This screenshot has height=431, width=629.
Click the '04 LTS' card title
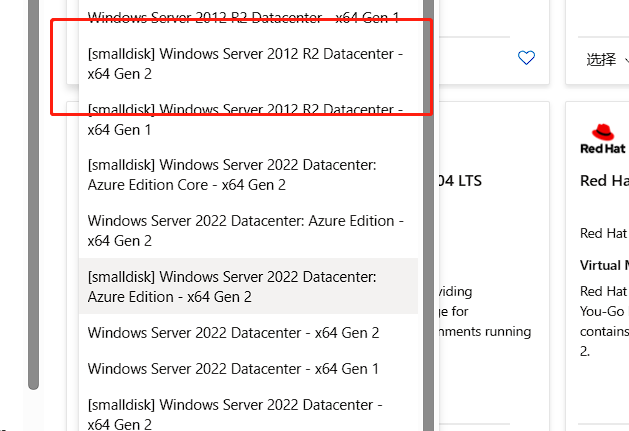click(460, 181)
